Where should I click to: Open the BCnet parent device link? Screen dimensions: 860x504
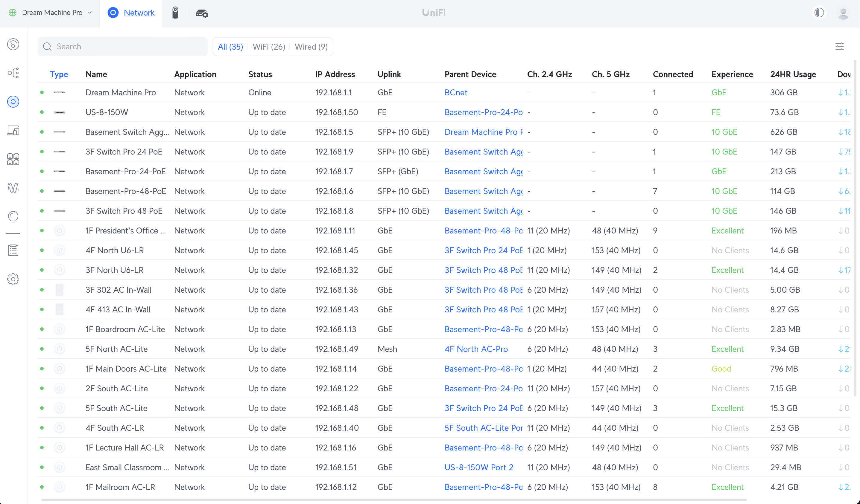(x=456, y=92)
